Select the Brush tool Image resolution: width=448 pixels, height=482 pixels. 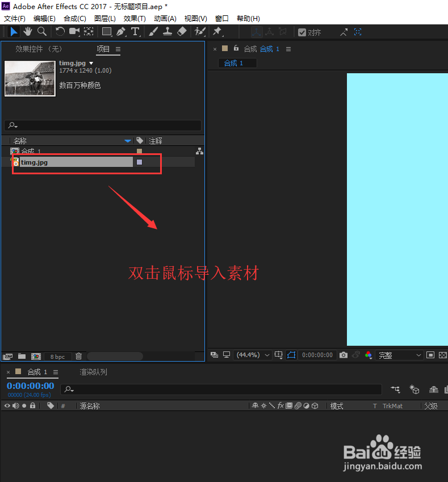(153, 32)
